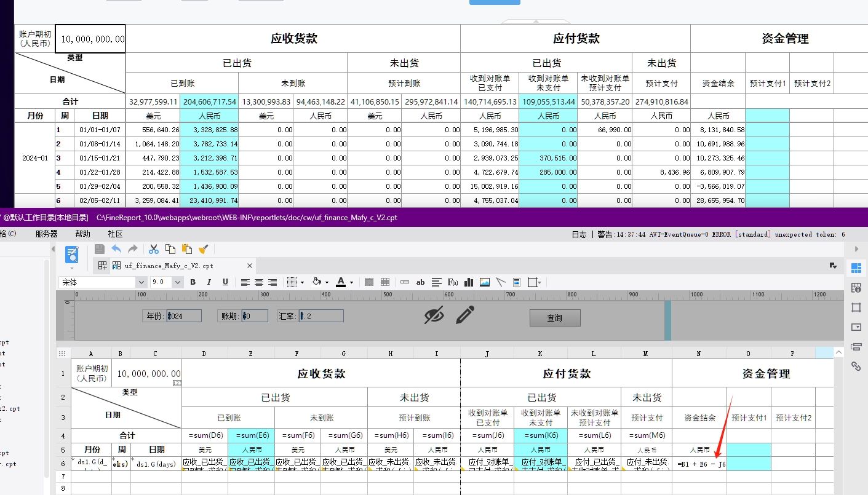Open floating element dropdown arrow
The height and width of the screenshot is (495, 868).
coord(540,283)
